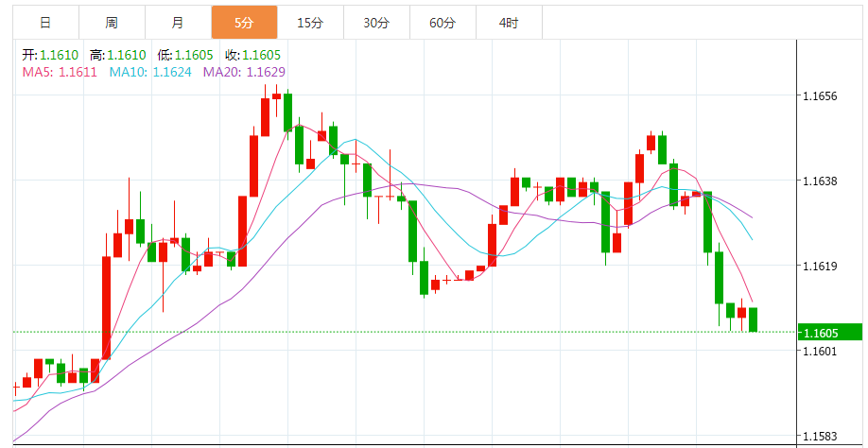Click the 1.1601 price axis label
868x448 pixels.
coord(821,352)
